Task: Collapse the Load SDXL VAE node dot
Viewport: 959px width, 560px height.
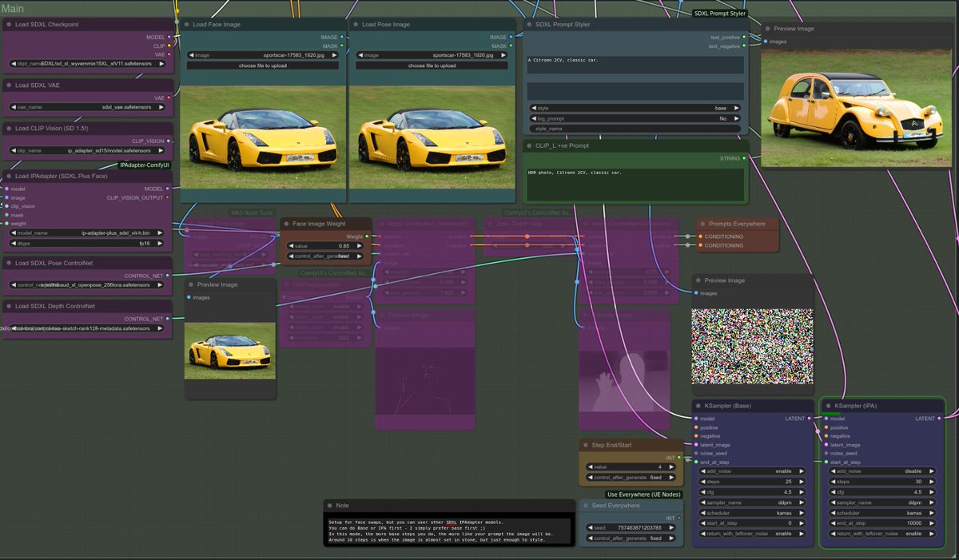Action: (9, 85)
